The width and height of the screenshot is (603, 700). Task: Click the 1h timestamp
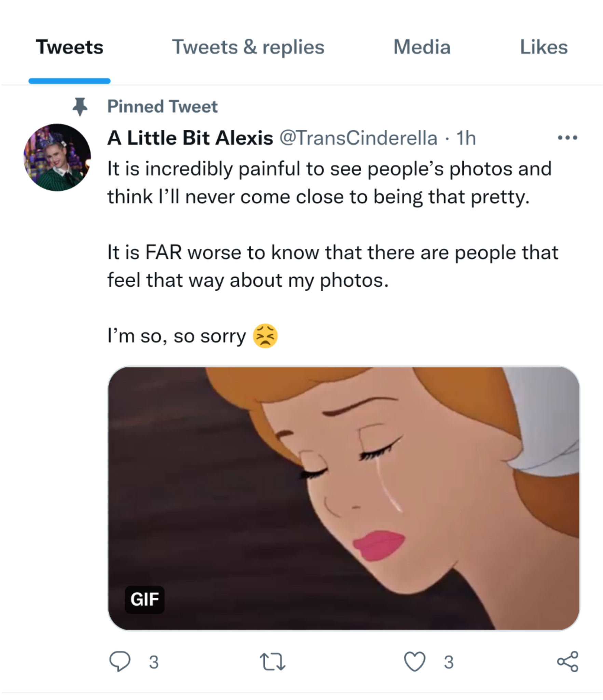coord(466,138)
